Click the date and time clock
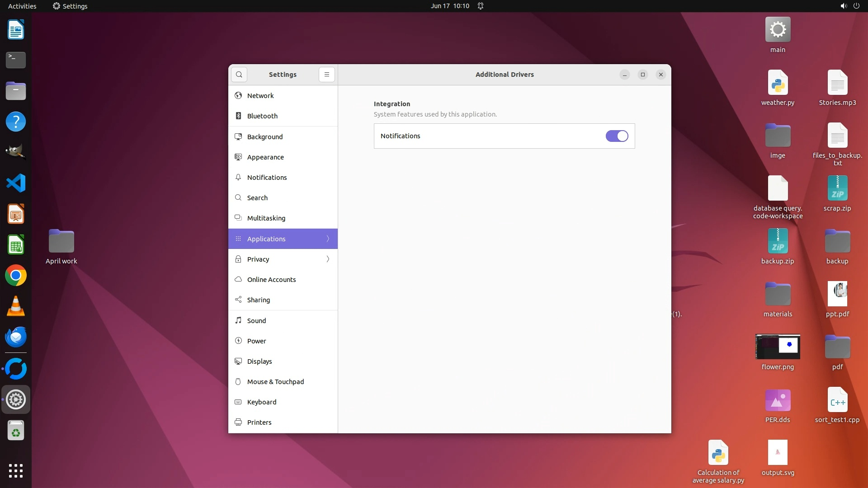This screenshot has height=488, width=868. click(449, 6)
